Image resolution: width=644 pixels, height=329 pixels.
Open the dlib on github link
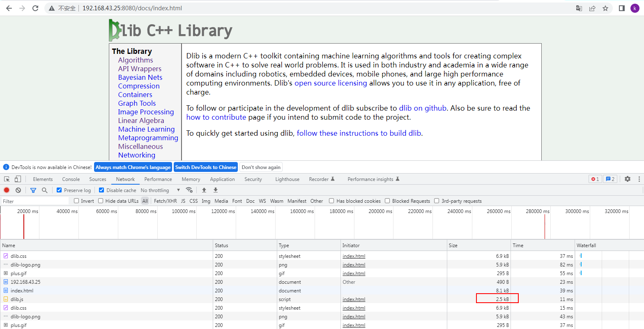(x=423, y=108)
